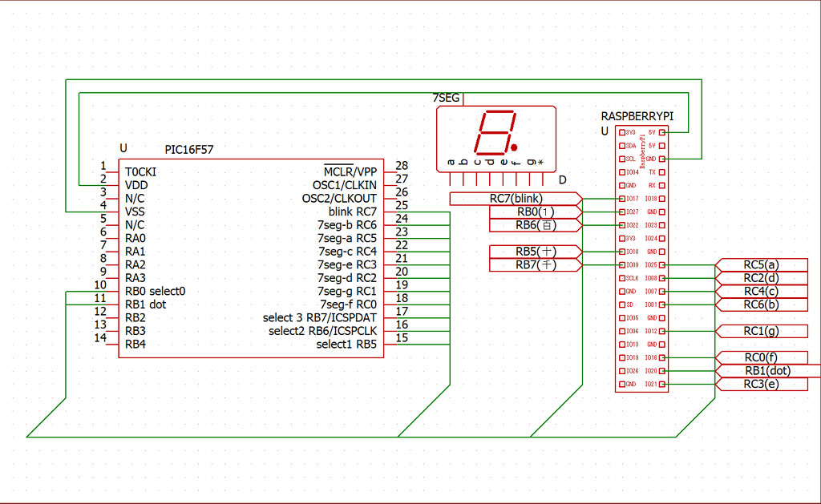This screenshot has width=821, height=504.
Task: Click the VSS pin label
Action: tap(135, 212)
